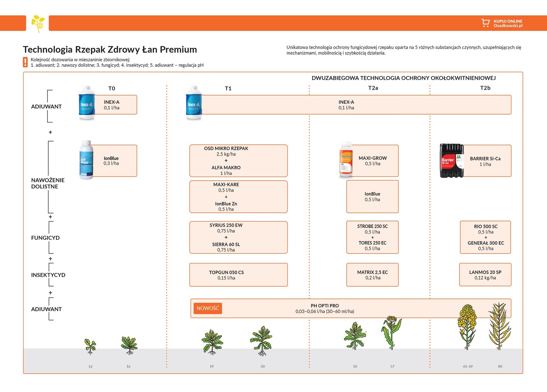This screenshot has width=547, height=392.
Task: Click the MATRIX 2,5 EC box
Action: point(372,275)
